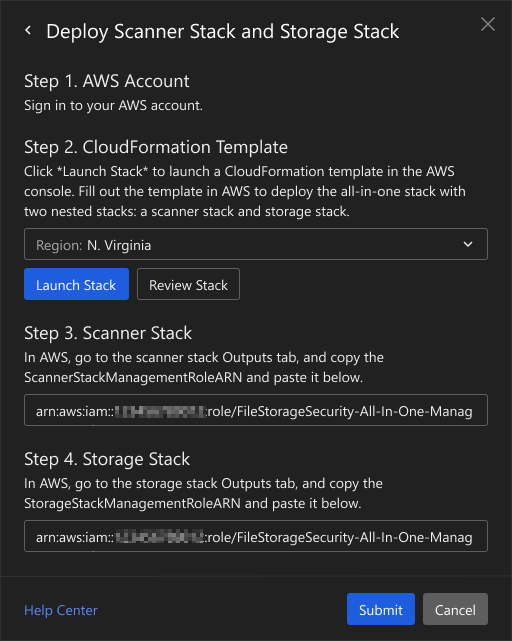Open the Help Center link
This screenshot has height=641, width=512.
click(x=61, y=610)
